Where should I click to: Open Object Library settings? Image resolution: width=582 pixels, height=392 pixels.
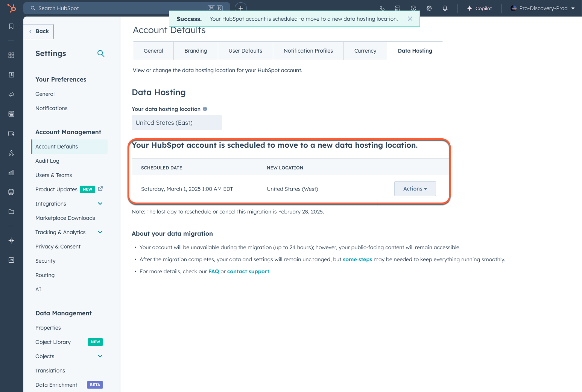[53, 342]
